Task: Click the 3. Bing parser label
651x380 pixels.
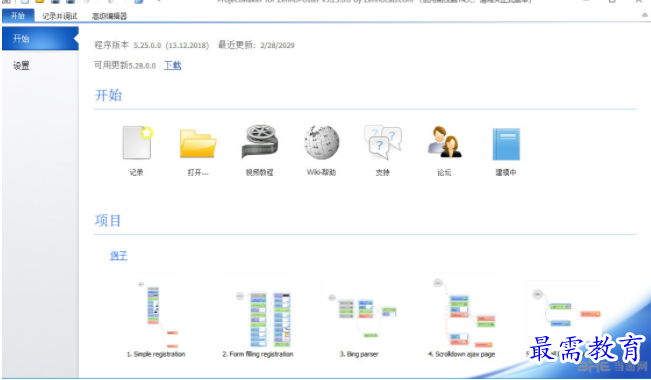Action: point(359,354)
